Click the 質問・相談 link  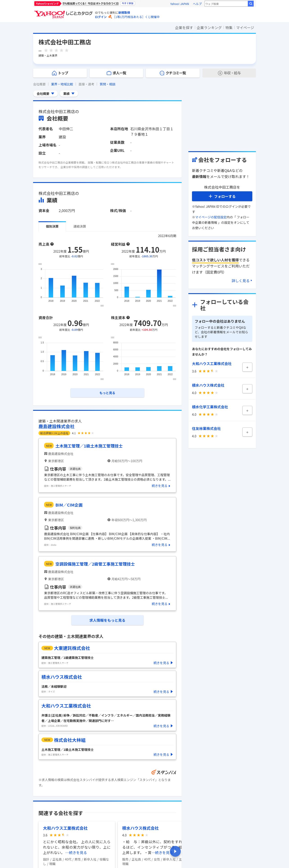(x=107, y=84)
